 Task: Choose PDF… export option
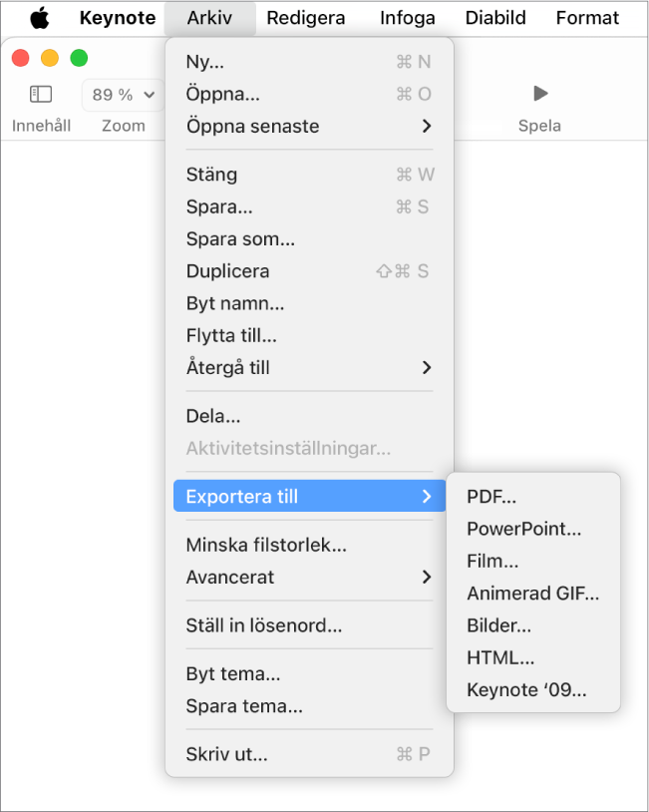(533, 497)
